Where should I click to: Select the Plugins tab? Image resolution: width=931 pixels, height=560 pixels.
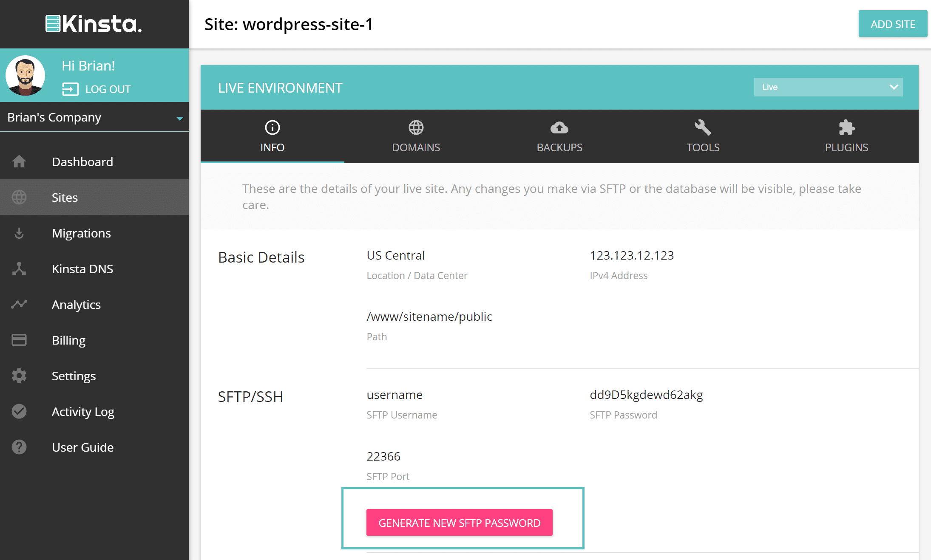pyautogui.click(x=846, y=136)
